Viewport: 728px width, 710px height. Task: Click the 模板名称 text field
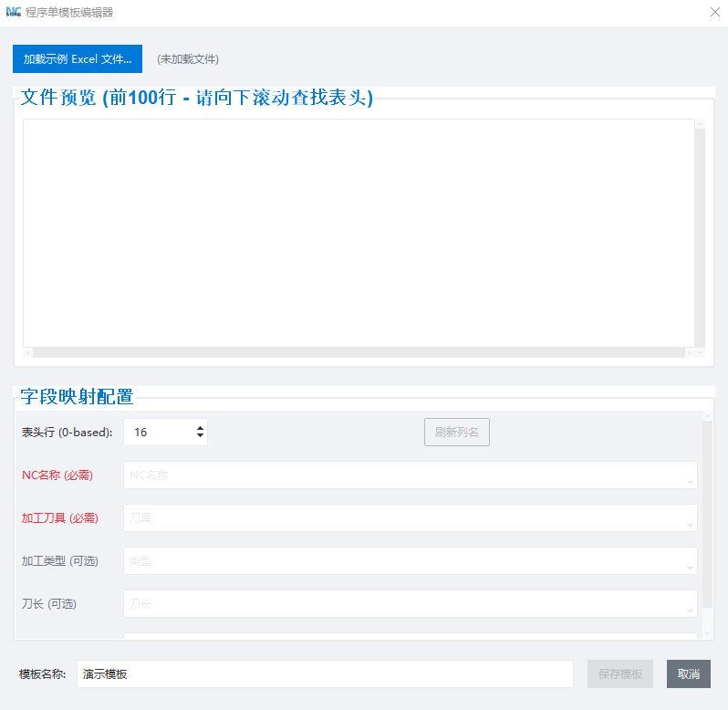click(325, 674)
